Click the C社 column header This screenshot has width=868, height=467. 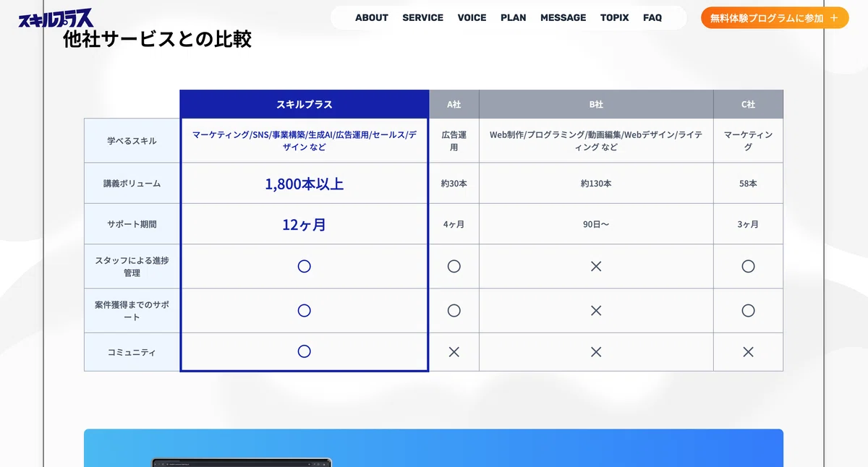pyautogui.click(x=749, y=104)
